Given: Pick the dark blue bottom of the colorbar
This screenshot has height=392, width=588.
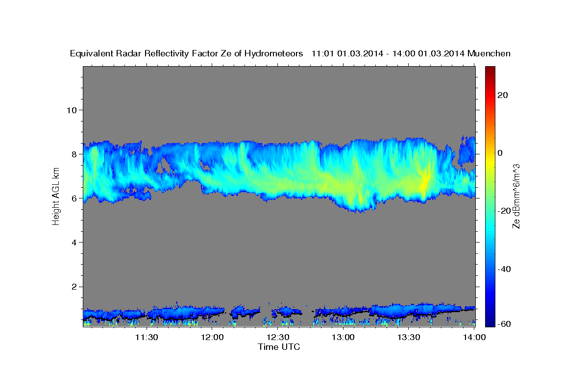Looking at the screenshot, I should pos(490,322).
